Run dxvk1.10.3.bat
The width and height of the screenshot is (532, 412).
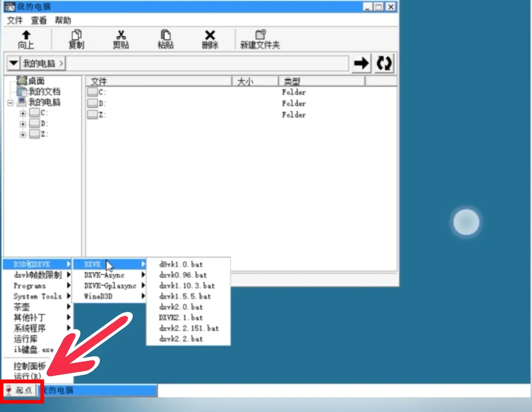[188, 286]
